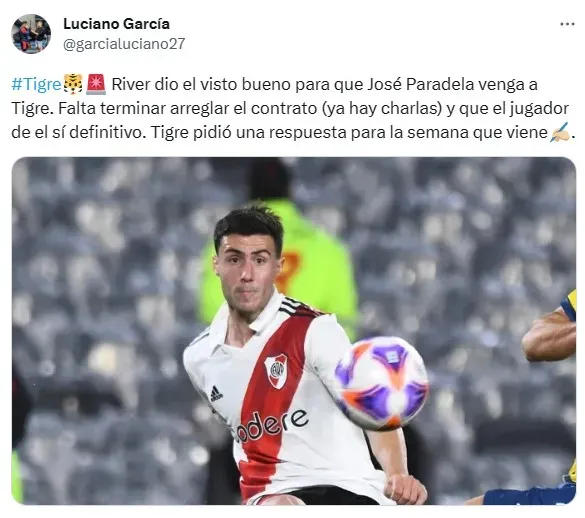Open Luciano García's profile avatar
The height and width of the screenshot is (518, 585).
31,34
